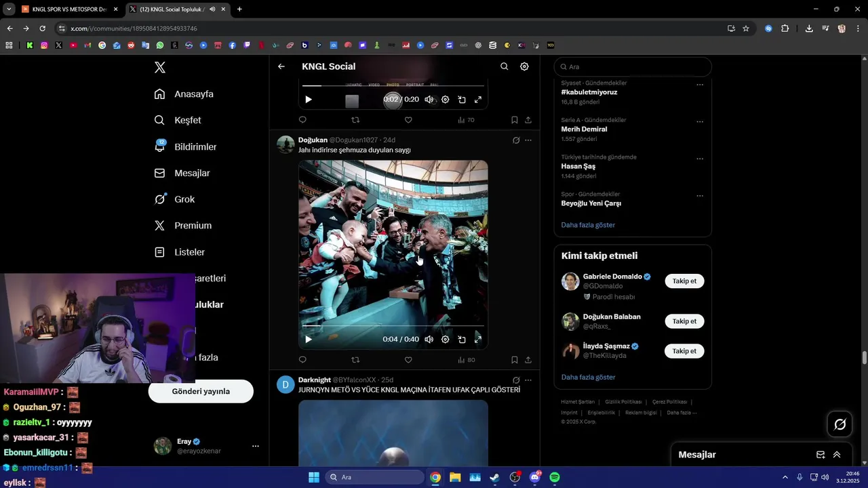Switch to KNGL SPOR VS METOSPOR tab
Viewport: 868px width, 488px height.
69,9
